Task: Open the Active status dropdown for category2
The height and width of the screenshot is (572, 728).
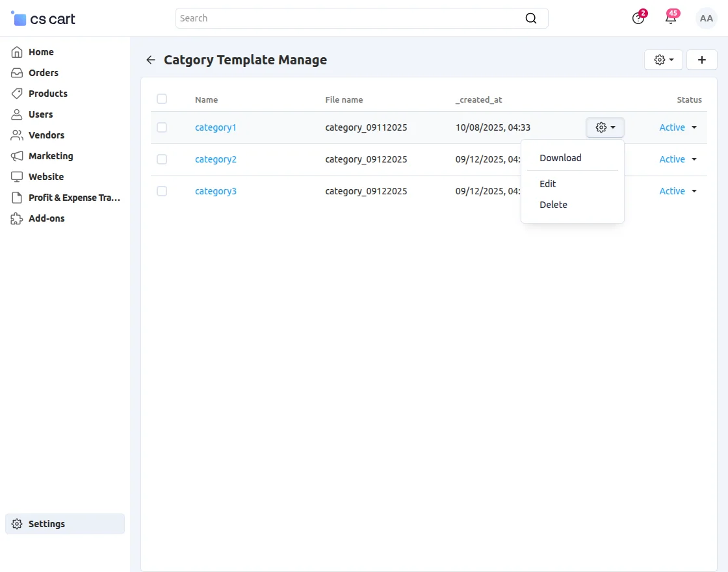Action: [x=677, y=159]
